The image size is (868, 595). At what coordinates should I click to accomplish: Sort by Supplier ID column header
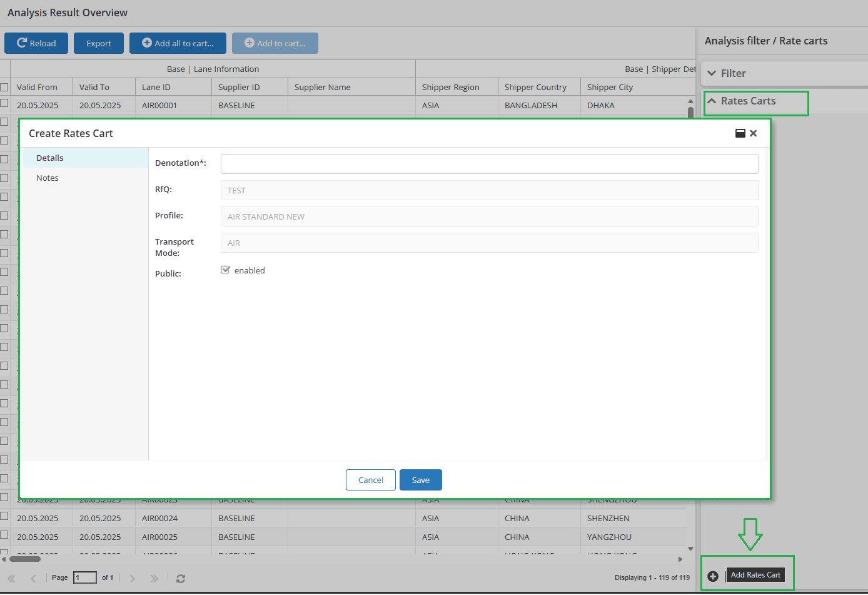click(x=250, y=87)
